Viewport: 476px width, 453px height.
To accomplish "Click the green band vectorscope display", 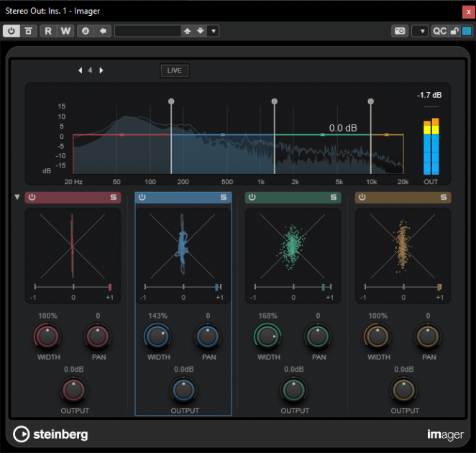I will 293,246.
